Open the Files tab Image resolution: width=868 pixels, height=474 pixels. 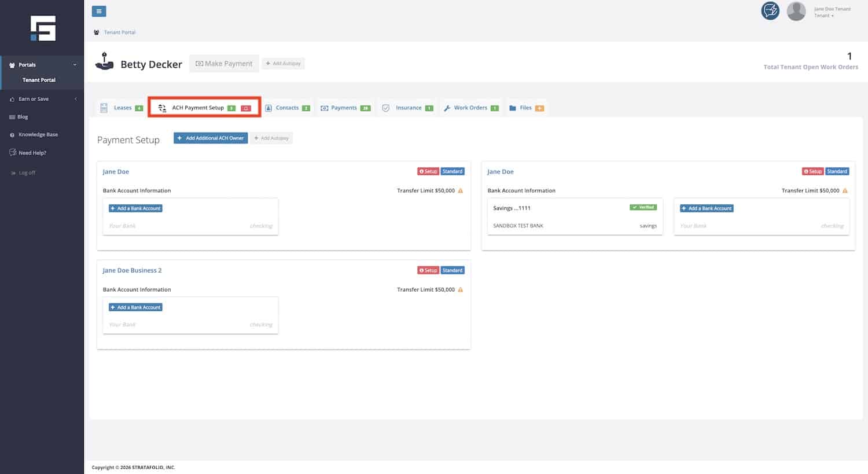pos(526,108)
